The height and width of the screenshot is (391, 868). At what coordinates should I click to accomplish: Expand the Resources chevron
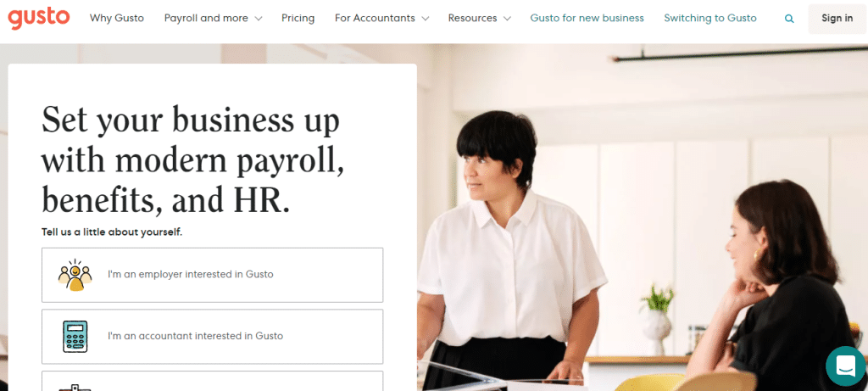click(x=507, y=19)
